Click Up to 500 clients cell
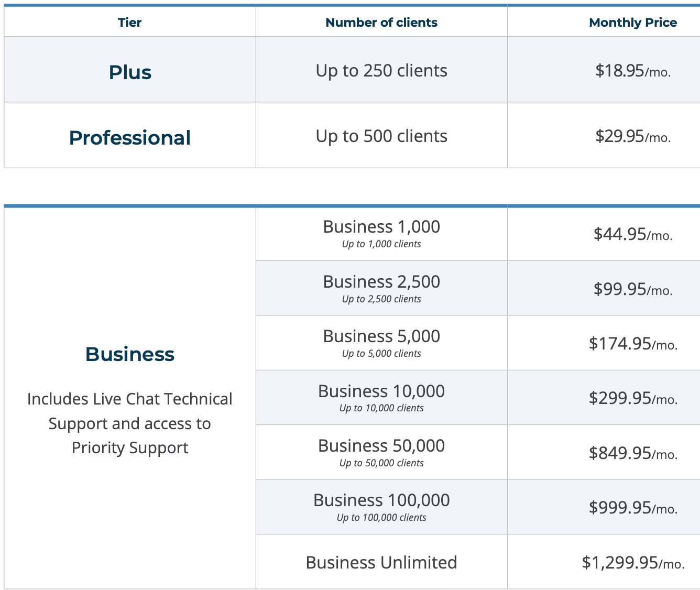The width and height of the screenshot is (700, 590). [381, 136]
